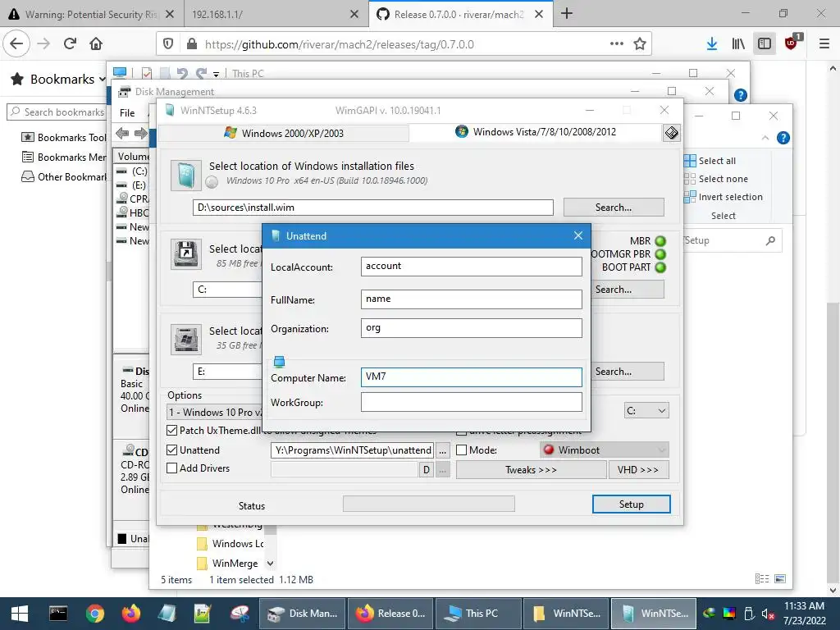Image resolution: width=840 pixels, height=630 pixels.
Task: Open a new Firefox tab
Action: (567, 14)
